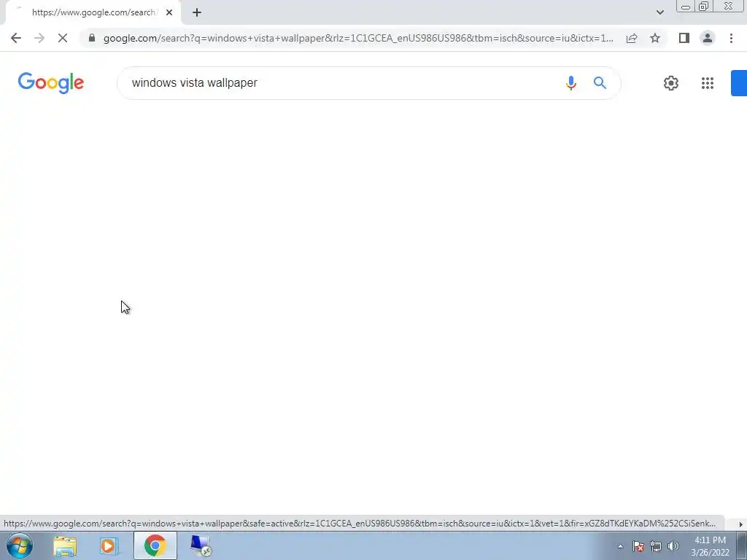
Task: Go to Google home via logo
Action: [x=51, y=83]
